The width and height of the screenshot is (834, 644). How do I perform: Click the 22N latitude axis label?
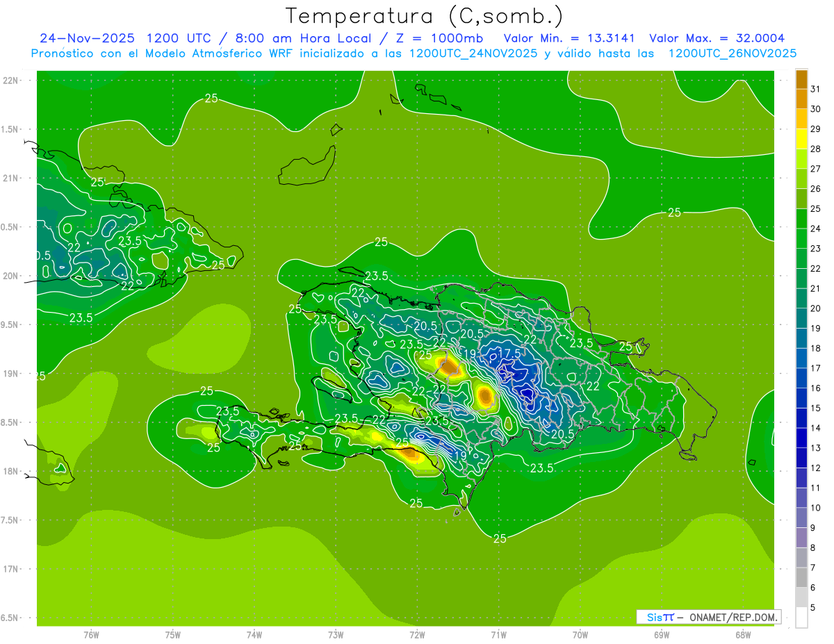[x=11, y=80]
